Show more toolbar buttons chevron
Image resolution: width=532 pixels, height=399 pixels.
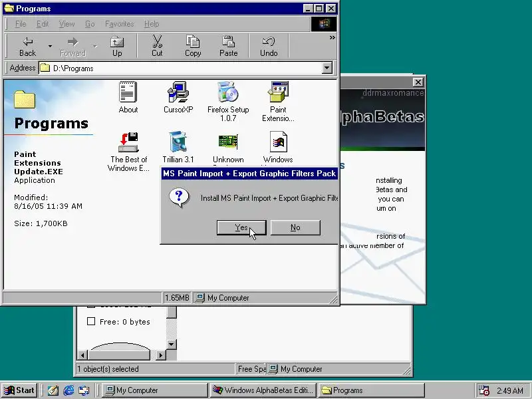[x=332, y=38]
